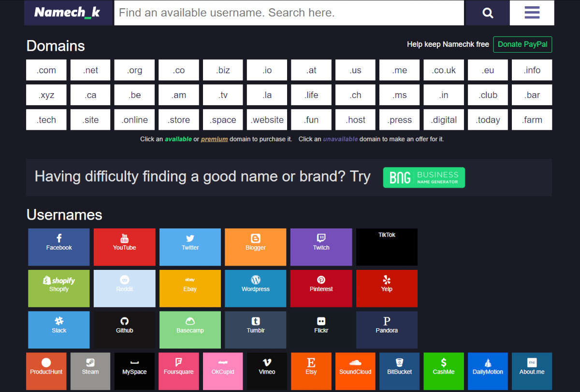The image size is (580, 392).
Task: Pick the .co.uk domain tile
Action: pyautogui.click(x=444, y=70)
